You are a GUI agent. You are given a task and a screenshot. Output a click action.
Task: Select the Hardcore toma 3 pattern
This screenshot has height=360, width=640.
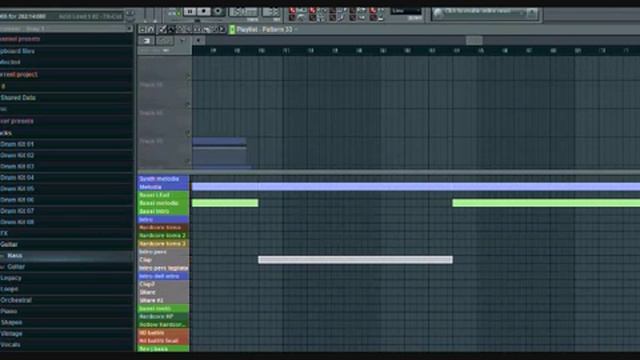coord(163,244)
